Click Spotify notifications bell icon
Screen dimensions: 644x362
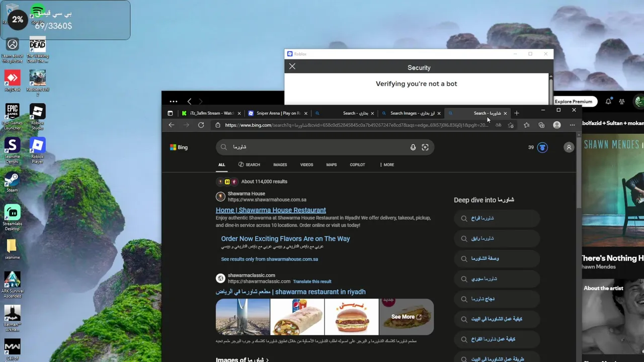[608, 102]
